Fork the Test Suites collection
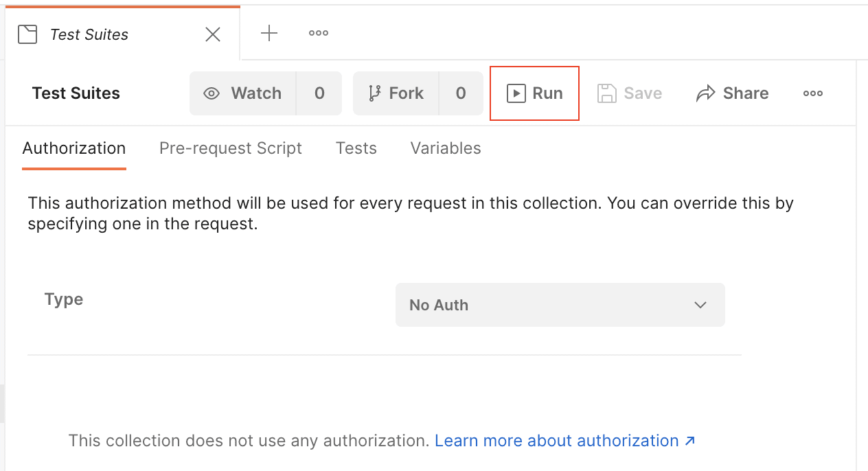 click(x=396, y=93)
